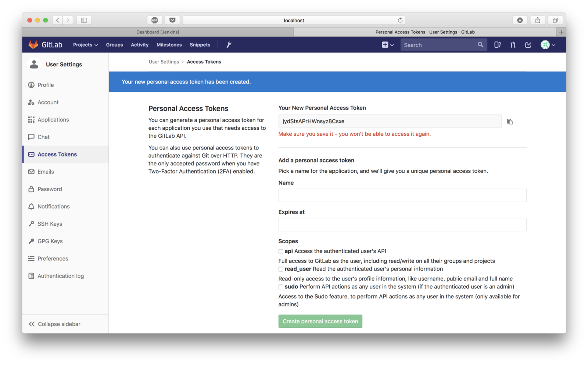Check the read_user scope
588x365 pixels.
point(281,269)
